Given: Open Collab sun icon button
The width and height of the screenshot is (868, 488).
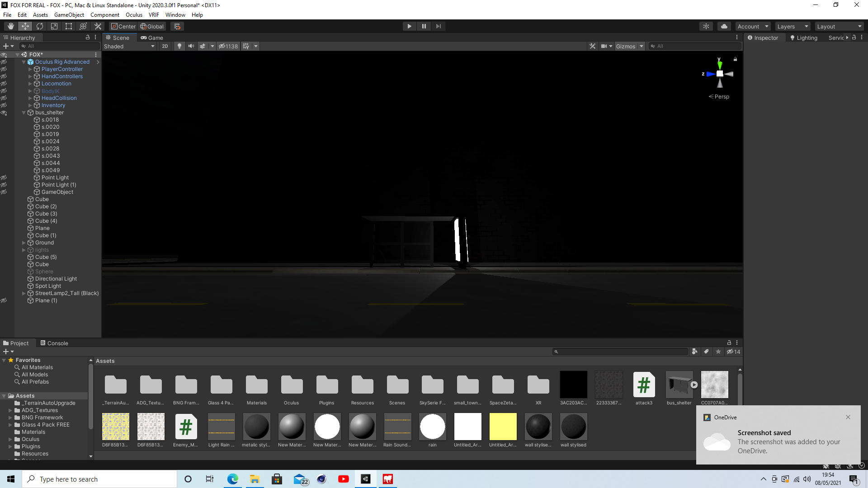Looking at the screenshot, I should (x=706, y=26).
